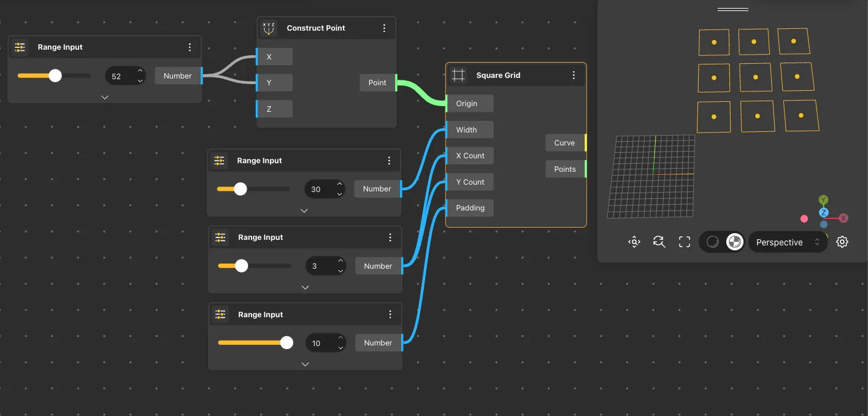Screen dimensions: 868x416
Task: Click the X axis on the orientation gizmo
Action: [x=843, y=218]
